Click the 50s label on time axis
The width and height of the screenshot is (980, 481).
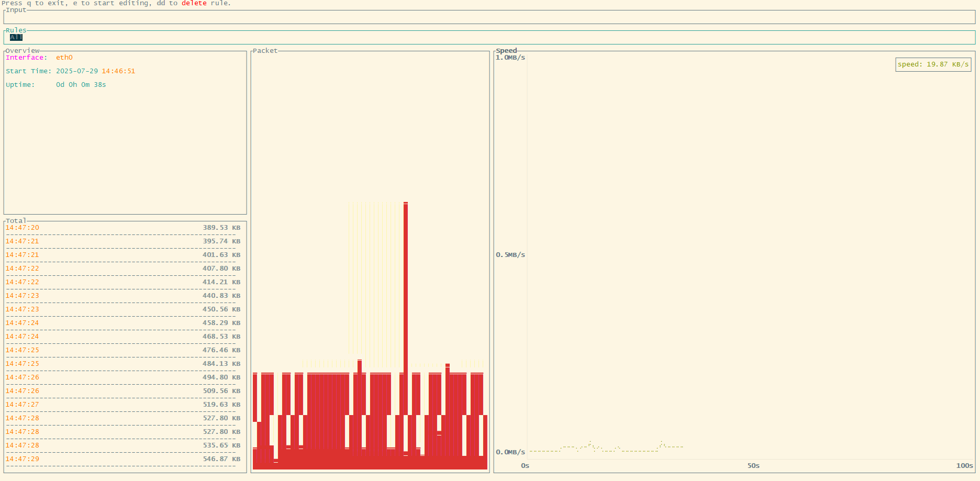click(753, 466)
